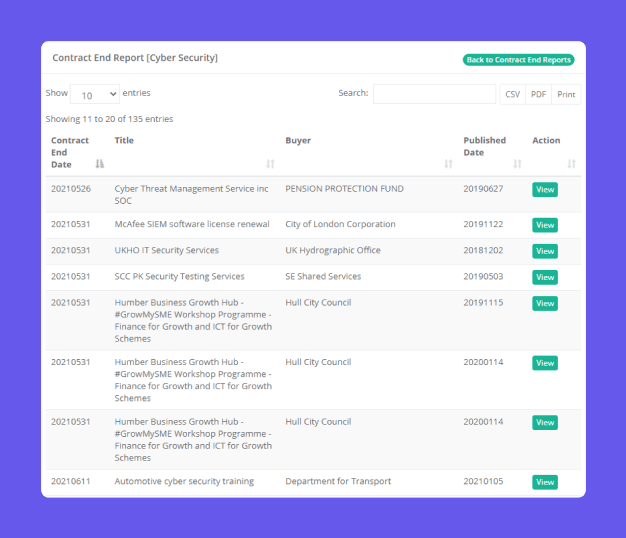Click the Buyer column header text
The image size is (626, 538).
[298, 141]
